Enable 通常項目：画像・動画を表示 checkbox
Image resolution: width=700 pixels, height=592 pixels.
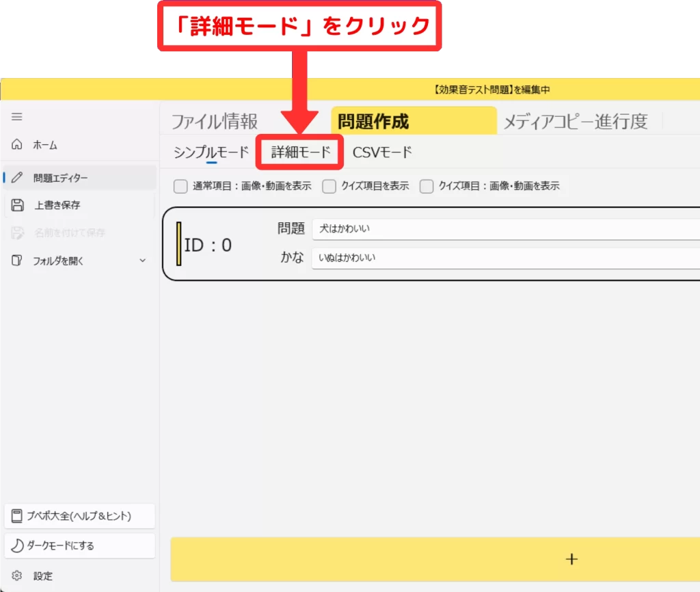[180, 187]
